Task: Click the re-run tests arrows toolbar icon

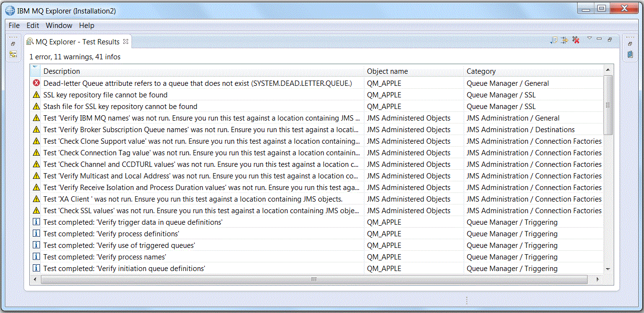Action: coord(565,41)
